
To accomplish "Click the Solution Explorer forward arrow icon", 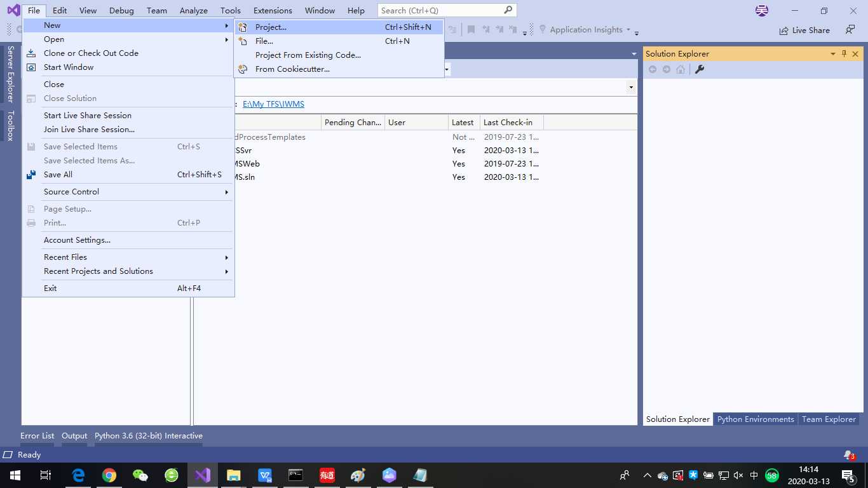I will (x=667, y=69).
